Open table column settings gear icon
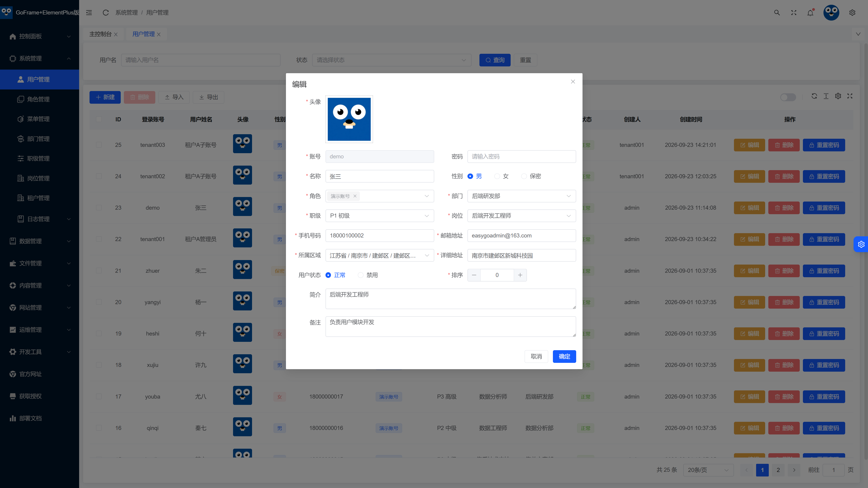868x488 pixels. click(x=838, y=96)
